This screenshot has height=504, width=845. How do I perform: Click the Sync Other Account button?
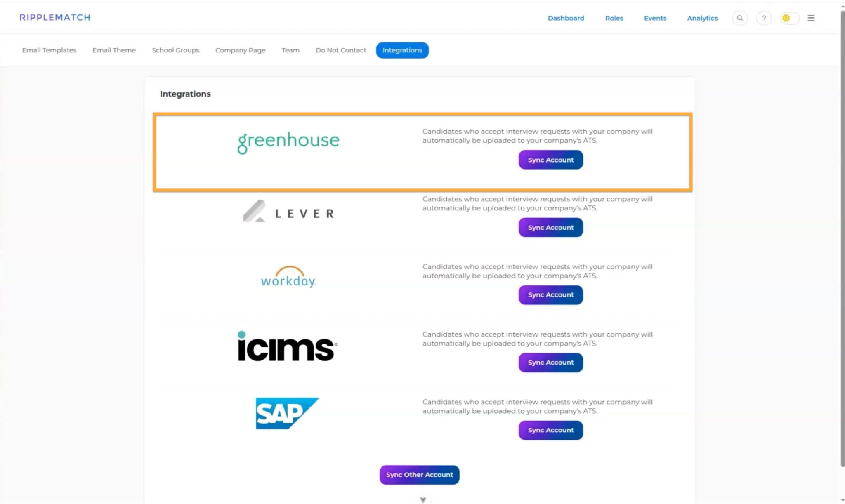(420, 475)
